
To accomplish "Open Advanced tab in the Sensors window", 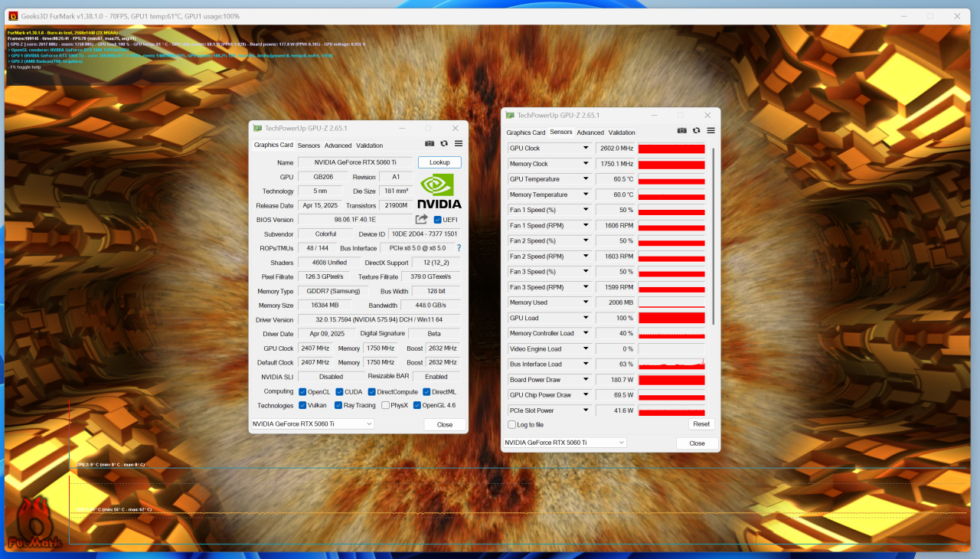I will [x=590, y=132].
